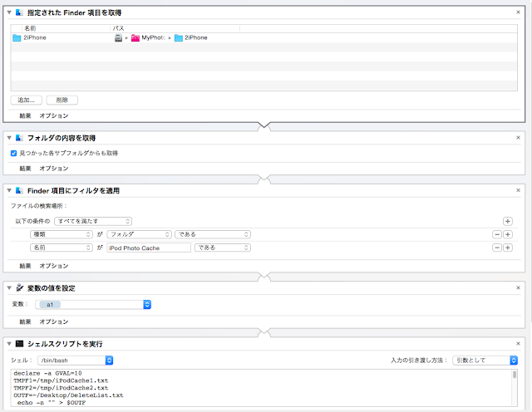Screen dimensions: 532x412
Task: Open the すべてを満たす condition dropdown
Action: click(93, 221)
